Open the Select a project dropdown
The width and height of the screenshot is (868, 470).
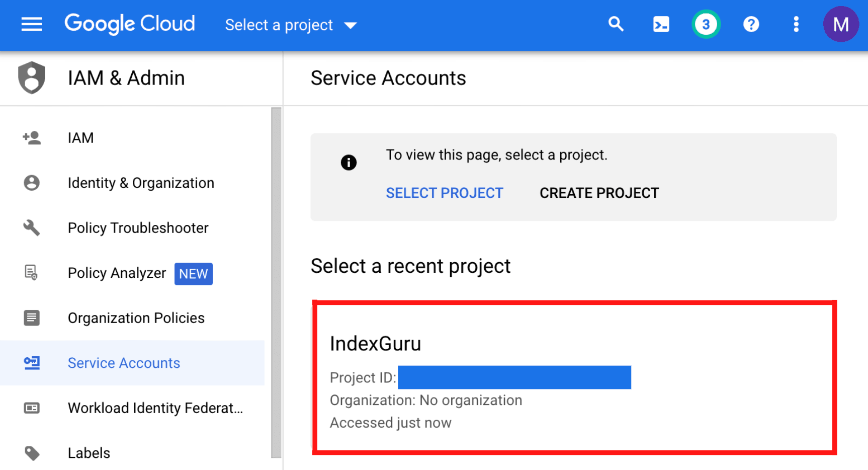click(x=291, y=25)
